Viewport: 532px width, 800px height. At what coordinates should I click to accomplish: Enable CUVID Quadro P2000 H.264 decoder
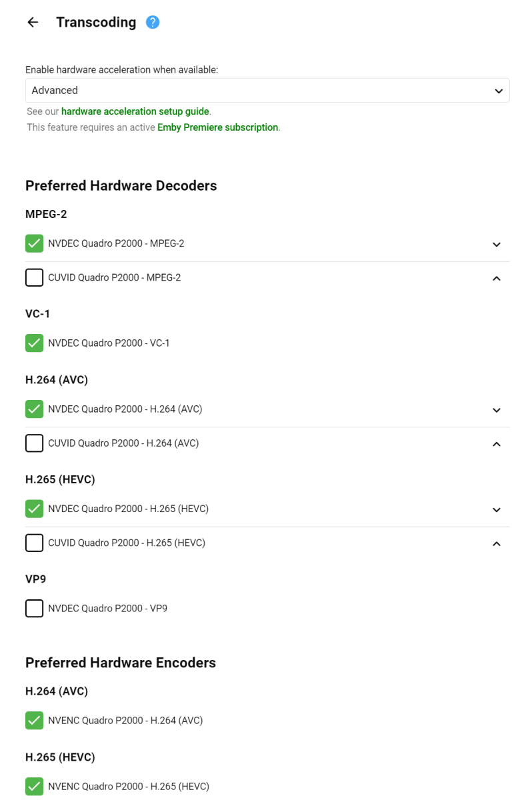(35, 443)
